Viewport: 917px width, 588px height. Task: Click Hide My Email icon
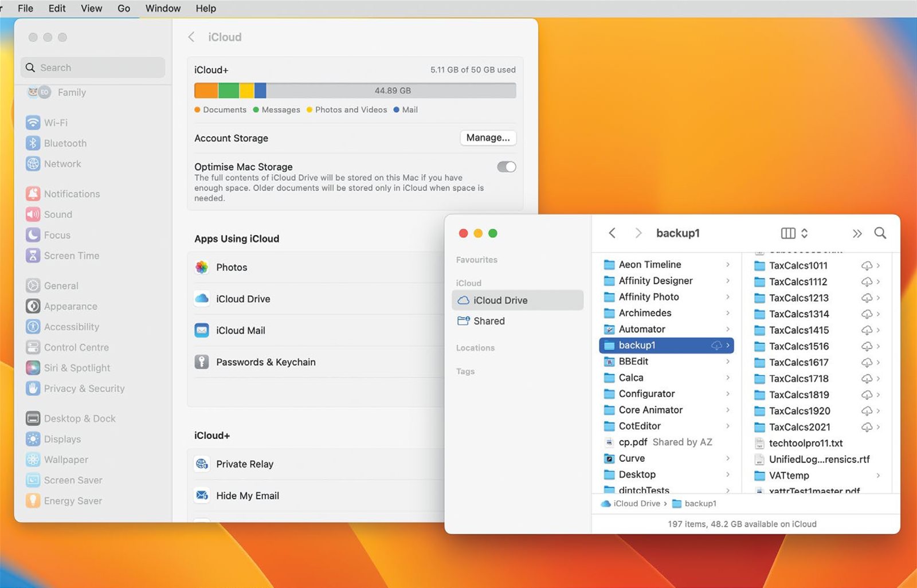point(202,495)
